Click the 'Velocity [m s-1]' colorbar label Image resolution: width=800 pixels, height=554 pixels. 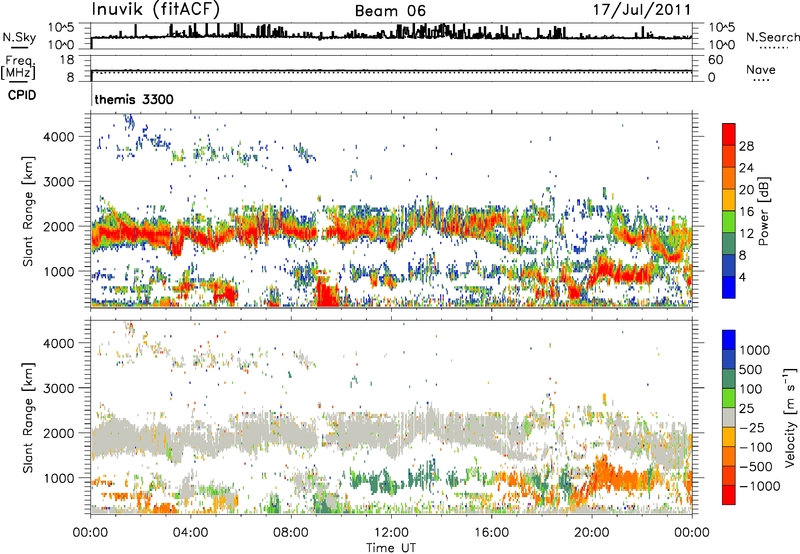click(790, 417)
